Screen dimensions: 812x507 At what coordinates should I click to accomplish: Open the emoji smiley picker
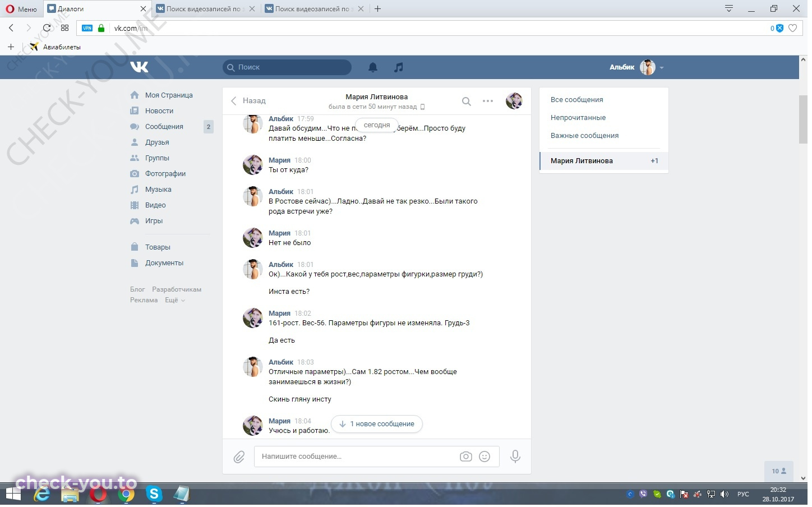485,457
